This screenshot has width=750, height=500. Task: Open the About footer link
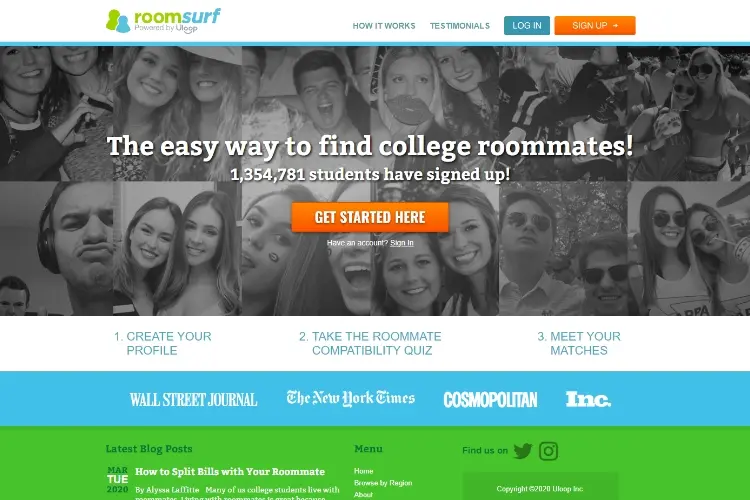(363, 495)
